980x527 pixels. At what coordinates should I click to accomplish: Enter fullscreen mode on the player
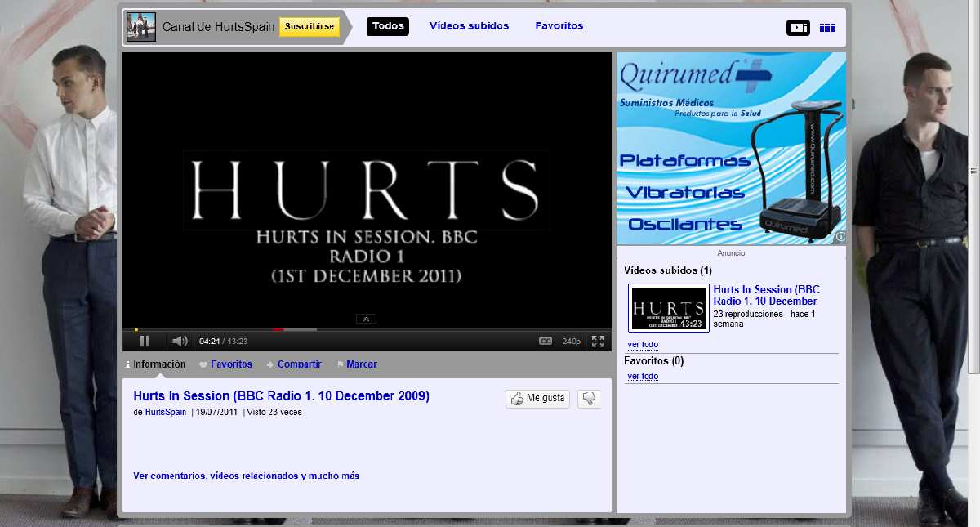599,341
